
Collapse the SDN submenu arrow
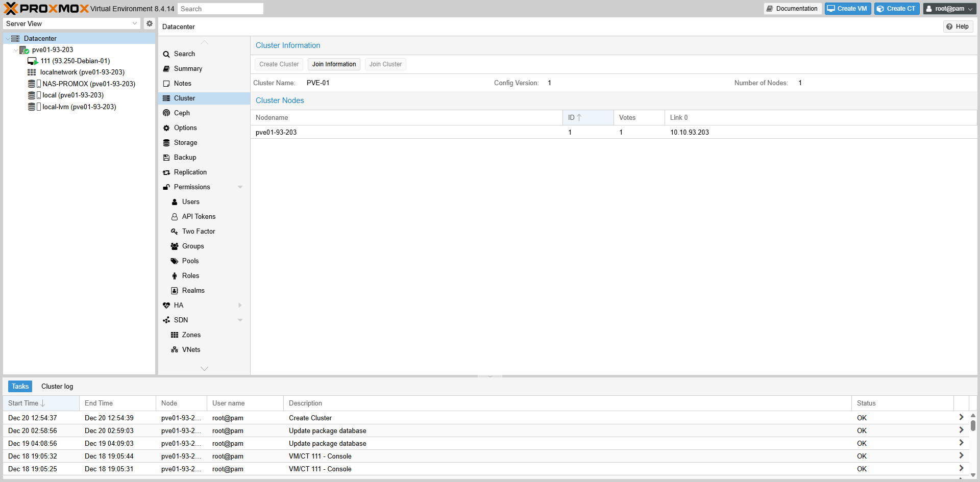click(x=240, y=320)
